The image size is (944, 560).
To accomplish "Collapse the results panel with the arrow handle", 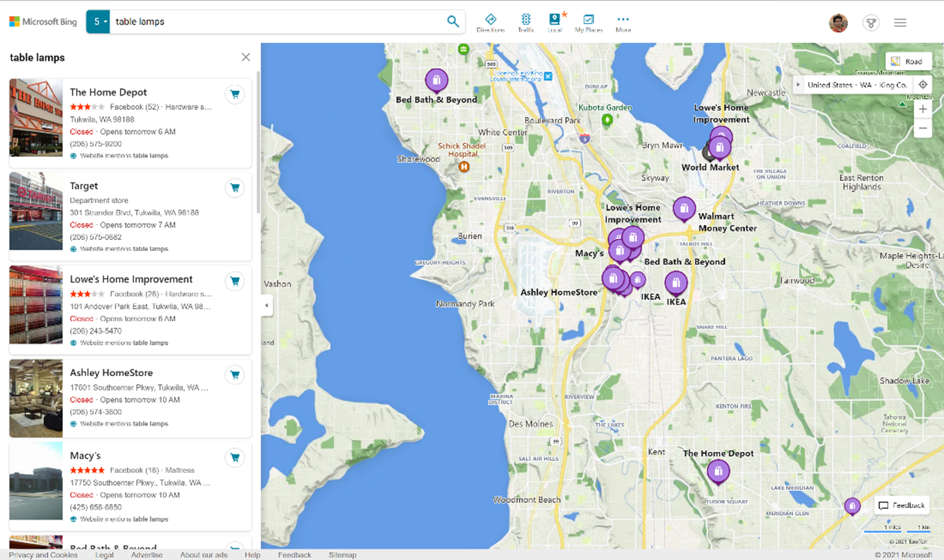I will (266, 306).
